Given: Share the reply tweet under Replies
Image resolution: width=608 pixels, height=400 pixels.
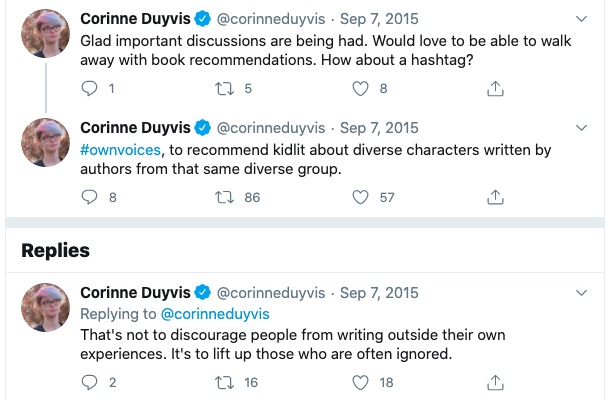Looking at the screenshot, I should (494, 382).
